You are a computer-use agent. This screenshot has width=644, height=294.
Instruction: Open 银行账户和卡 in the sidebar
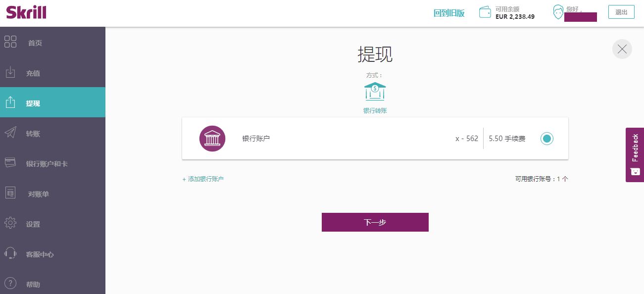click(x=52, y=164)
